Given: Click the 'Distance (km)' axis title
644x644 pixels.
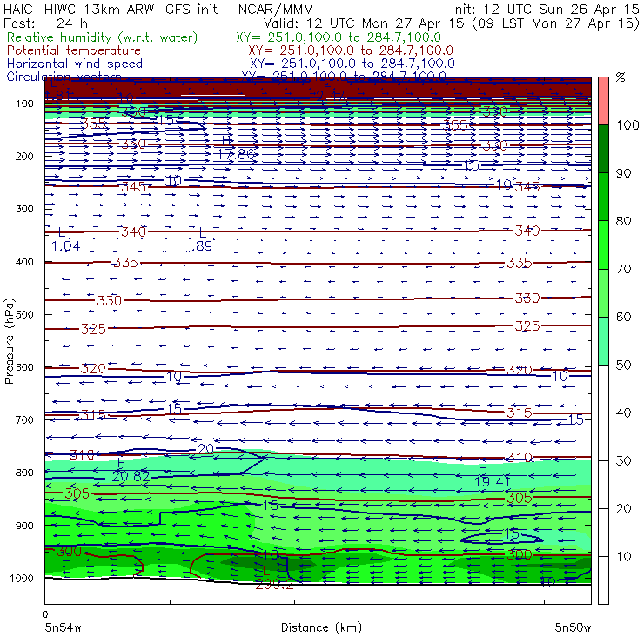Looking at the screenshot, I should tap(321, 627).
